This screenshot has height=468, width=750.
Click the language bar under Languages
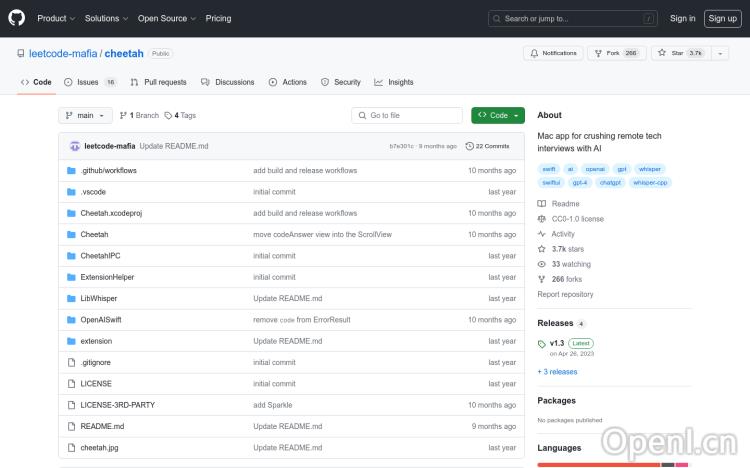click(x=598, y=464)
